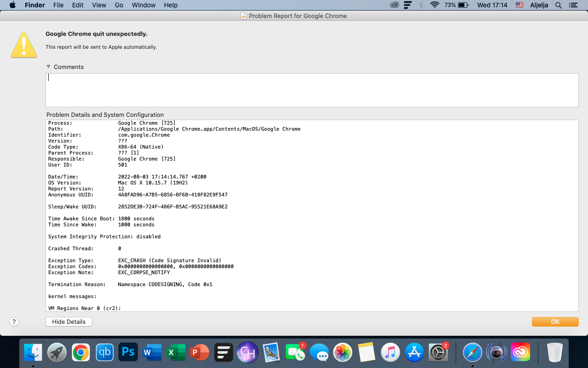Open Music app from the Dock
Screen dimensions: 588x368
click(x=390, y=353)
